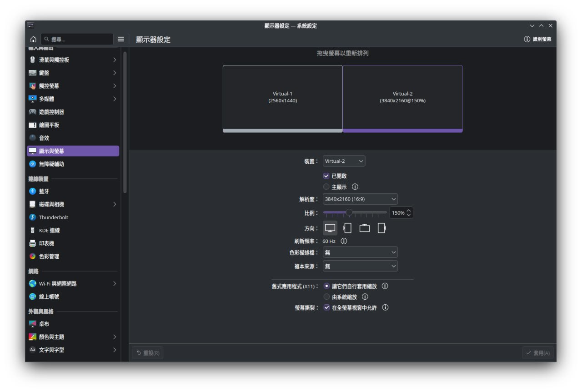582x392 pixels.
Task: Select the 90° clockwise rotated portrait orientation icon
Action: [347, 228]
